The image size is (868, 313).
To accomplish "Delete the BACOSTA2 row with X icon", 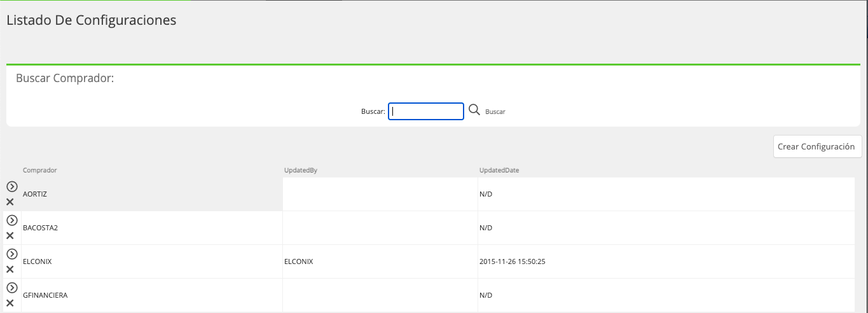I will click(10, 236).
